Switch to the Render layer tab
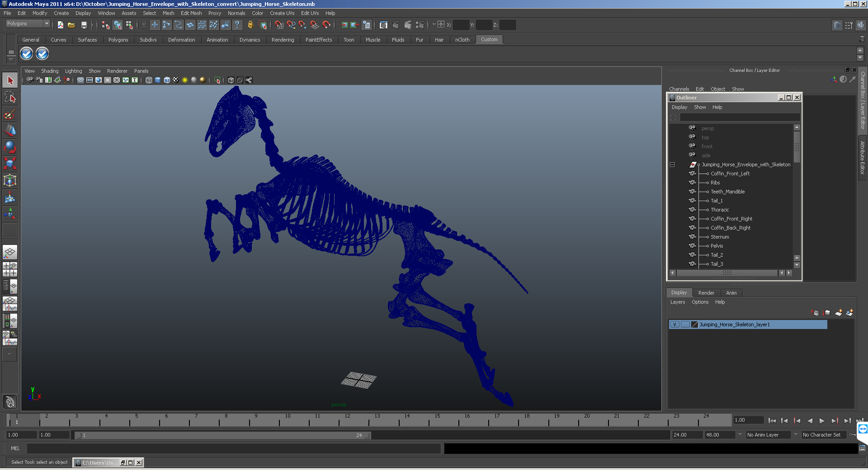This screenshot has width=868, height=470. click(x=706, y=293)
